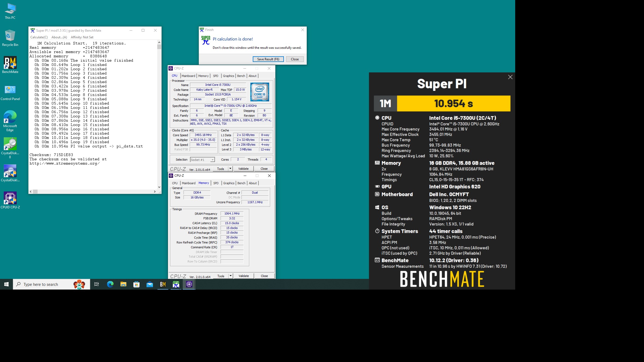Open Socket #1 selection dropdown
This screenshot has width=644, height=362.
click(x=202, y=160)
